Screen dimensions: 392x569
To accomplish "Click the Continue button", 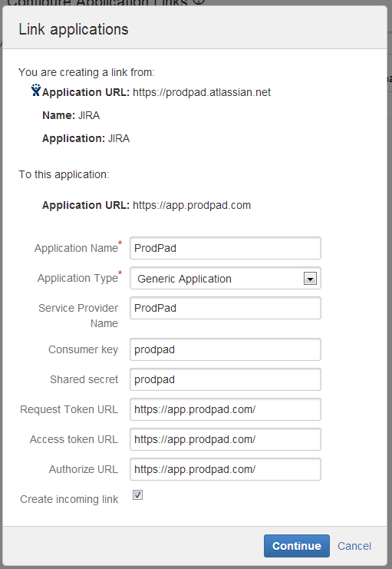I will coord(297,546).
